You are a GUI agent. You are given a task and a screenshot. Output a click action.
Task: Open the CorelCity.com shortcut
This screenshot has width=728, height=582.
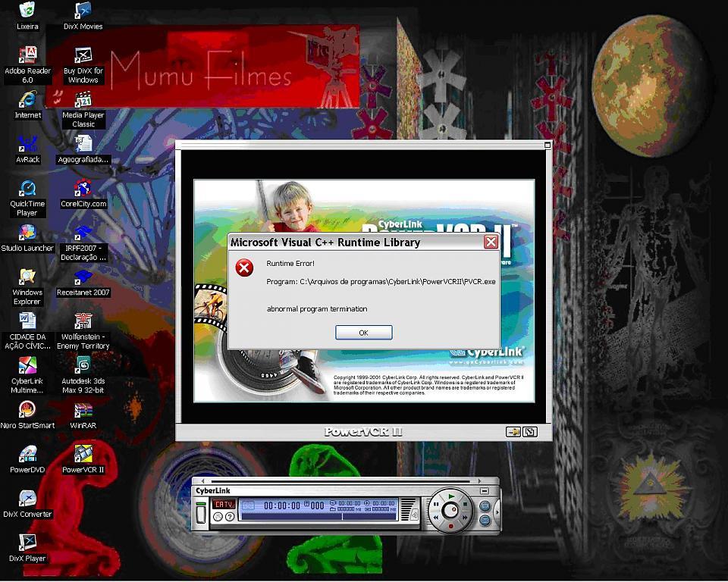[83, 193]
